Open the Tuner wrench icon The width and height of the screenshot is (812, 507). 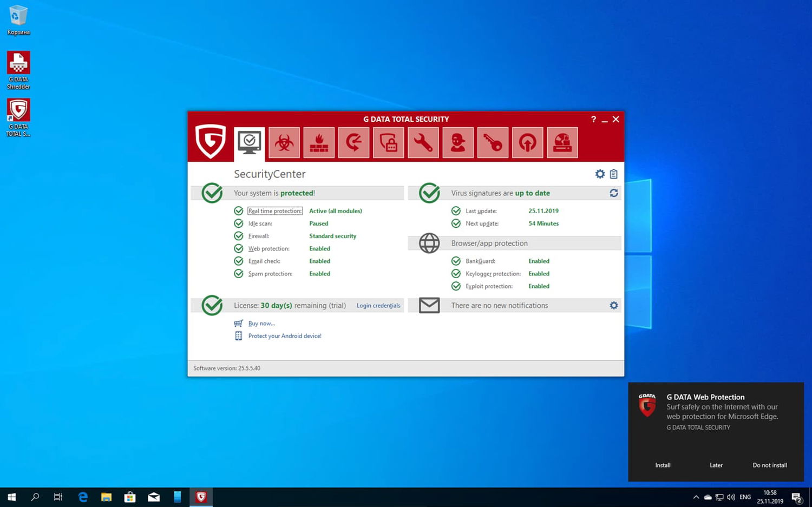click(x=423, y=143)
